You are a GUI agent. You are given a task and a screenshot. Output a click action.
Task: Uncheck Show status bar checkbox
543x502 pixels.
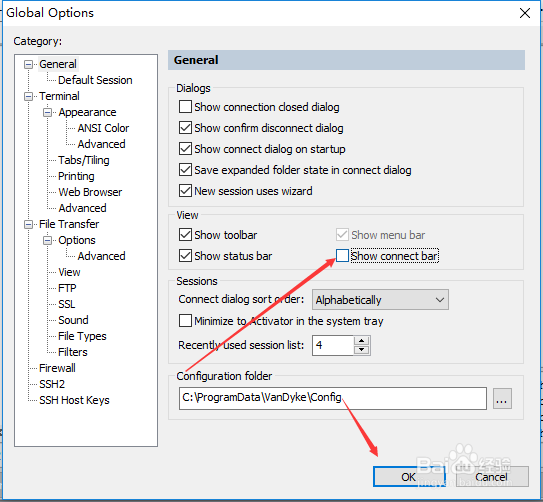pos(185,256)
